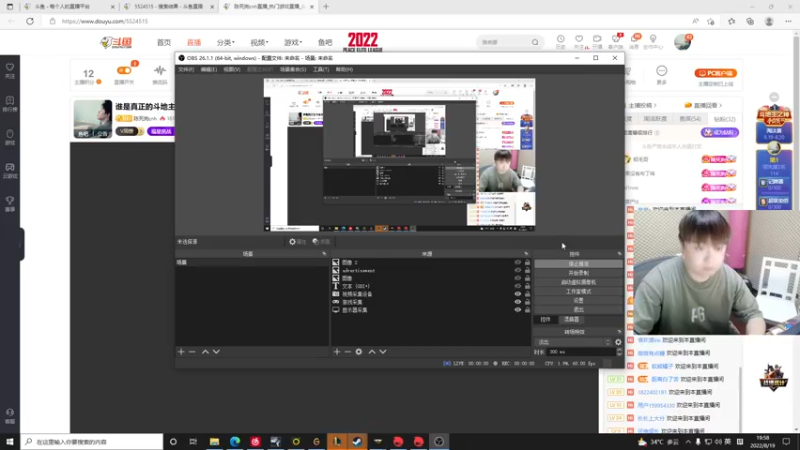Open the transition type dropdown (淡出)

[x=572, y=342]
